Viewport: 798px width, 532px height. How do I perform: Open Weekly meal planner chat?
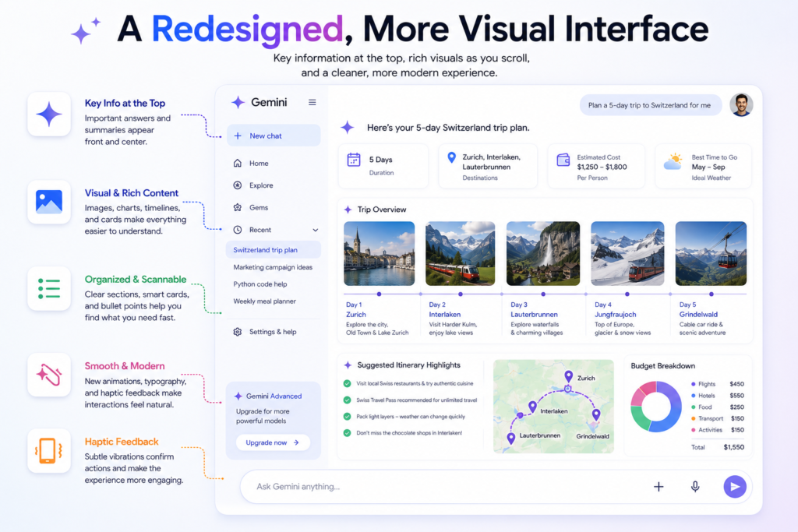click(x=265, y=301)
